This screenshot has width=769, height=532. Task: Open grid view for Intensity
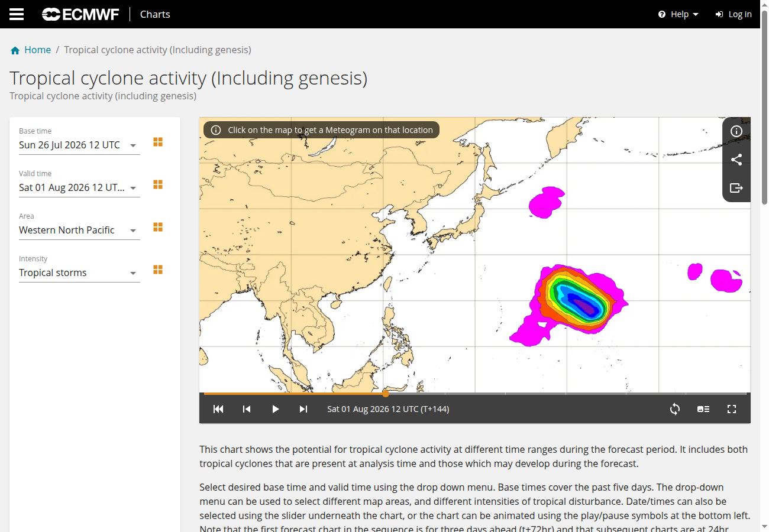coord(158,270)
